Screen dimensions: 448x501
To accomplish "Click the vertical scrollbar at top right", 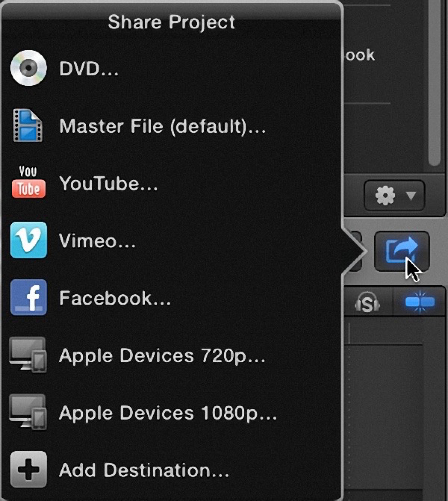I will coord(434,81).
